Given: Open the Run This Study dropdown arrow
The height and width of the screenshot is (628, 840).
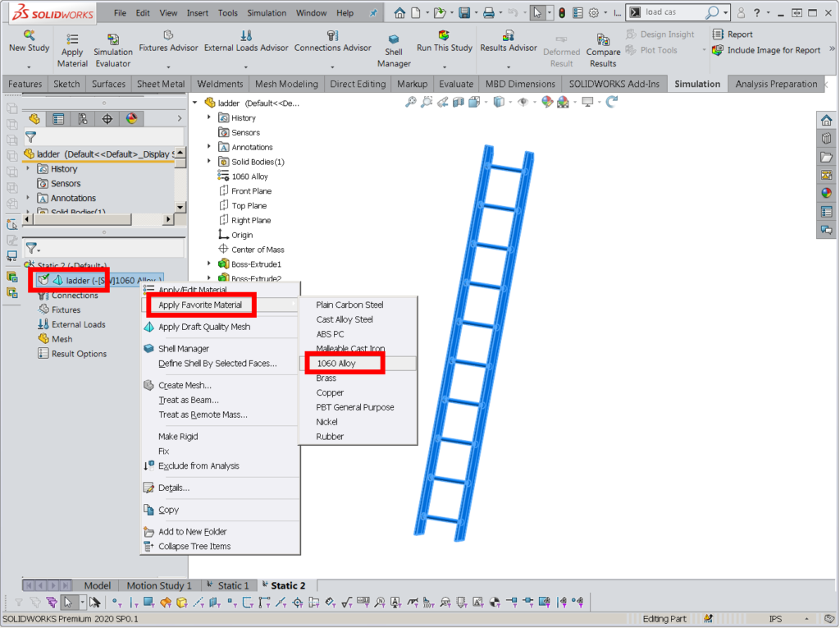Looking at the screenshot, I should 444,67.
